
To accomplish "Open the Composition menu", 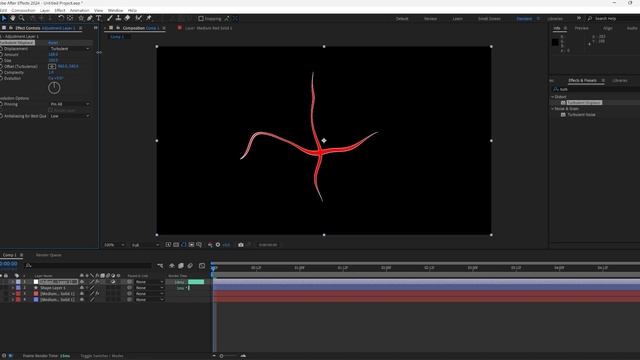I will click(23, 10).
